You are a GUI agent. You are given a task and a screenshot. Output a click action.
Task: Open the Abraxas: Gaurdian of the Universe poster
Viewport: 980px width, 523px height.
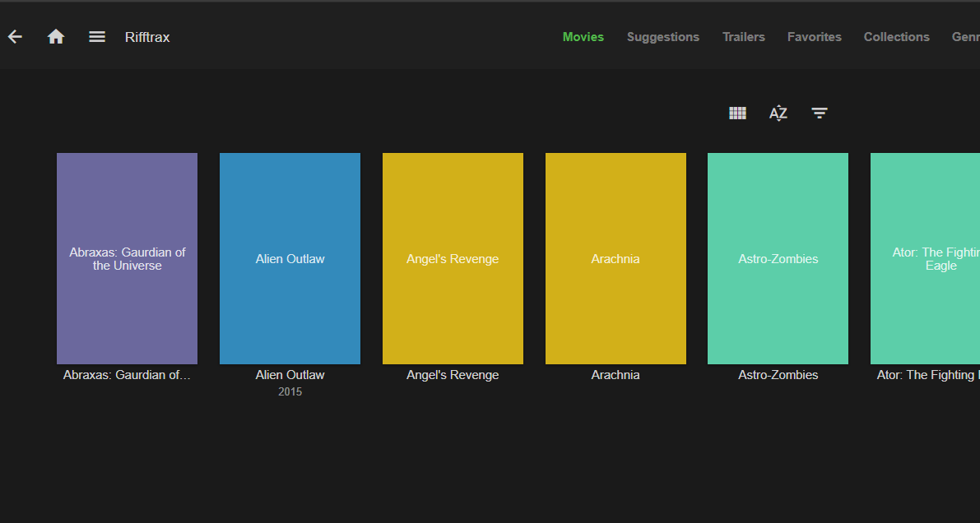tap(127, 258)
